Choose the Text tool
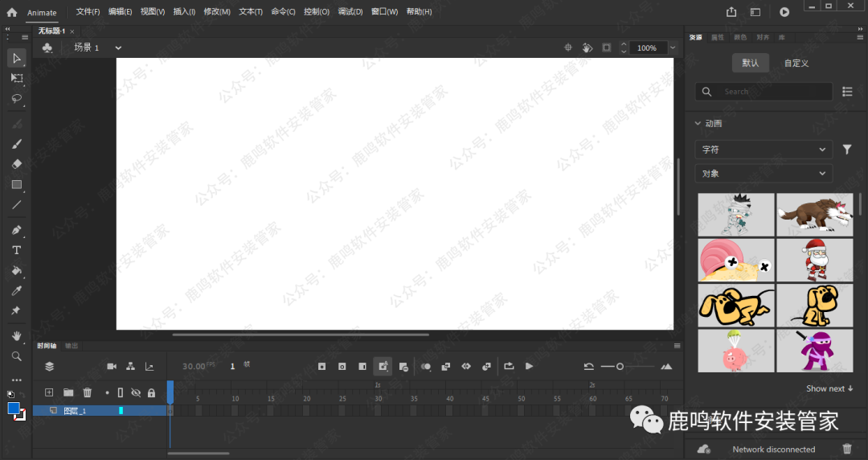The height and width of the screenshot is (460, 868). 16,249
